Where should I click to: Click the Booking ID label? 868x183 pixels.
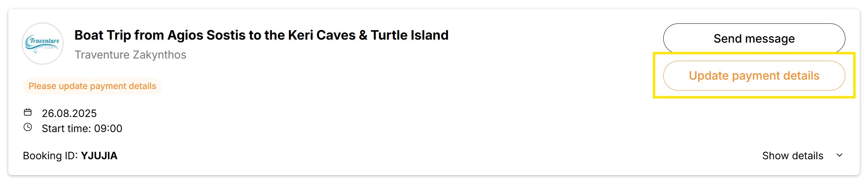click(50, 156)
